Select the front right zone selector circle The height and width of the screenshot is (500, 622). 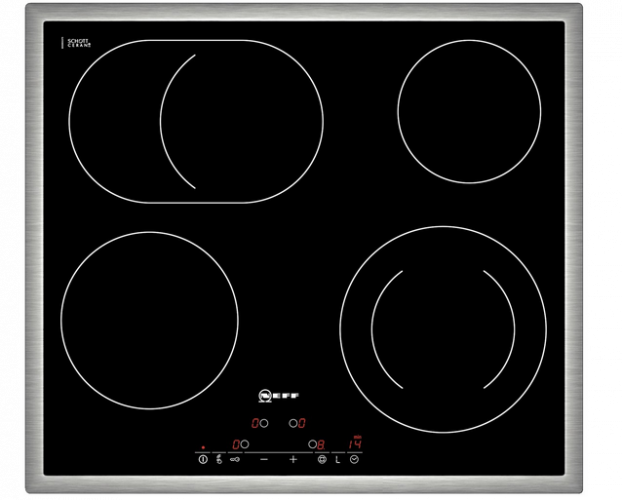(x=312, y=444)
